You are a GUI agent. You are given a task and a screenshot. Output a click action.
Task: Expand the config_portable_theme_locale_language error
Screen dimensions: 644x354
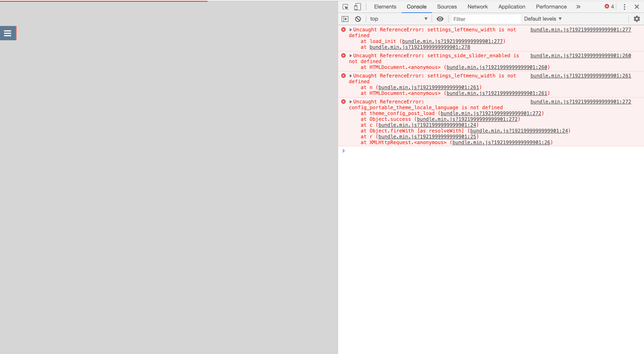point(350,102)
